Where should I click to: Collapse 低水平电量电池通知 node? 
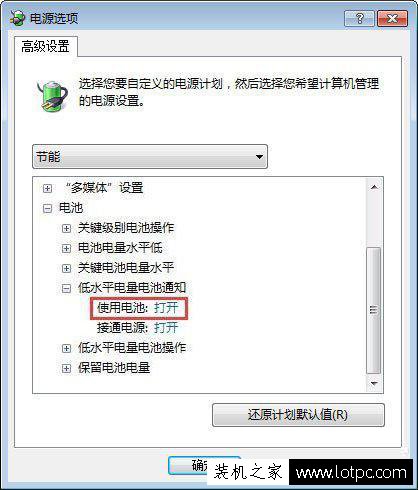point(66,288)
